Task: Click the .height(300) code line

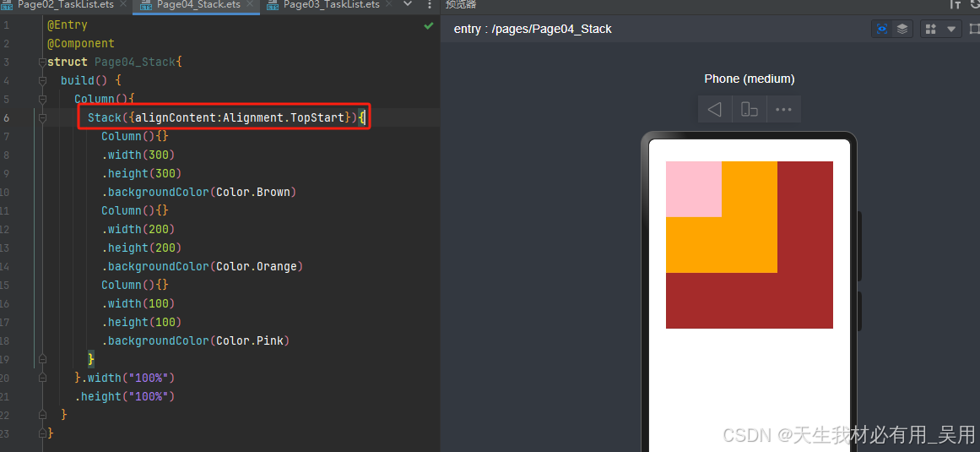Action: pyautogui.click(x=142, y=173)
